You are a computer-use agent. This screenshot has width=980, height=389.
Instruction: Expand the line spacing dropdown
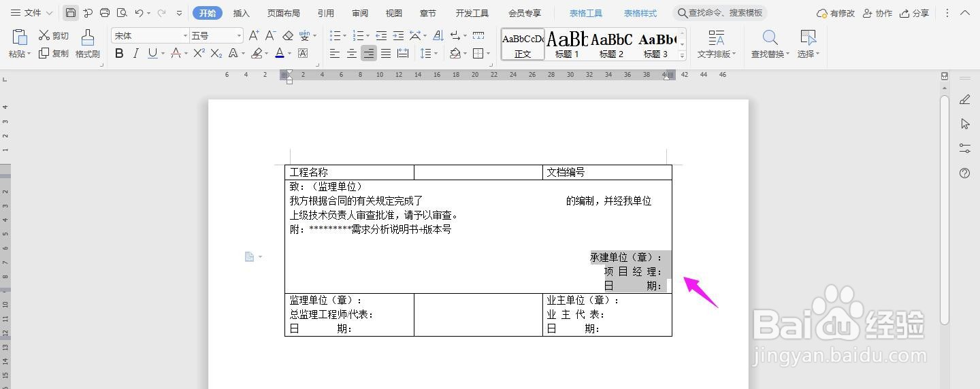click(436, 53)
